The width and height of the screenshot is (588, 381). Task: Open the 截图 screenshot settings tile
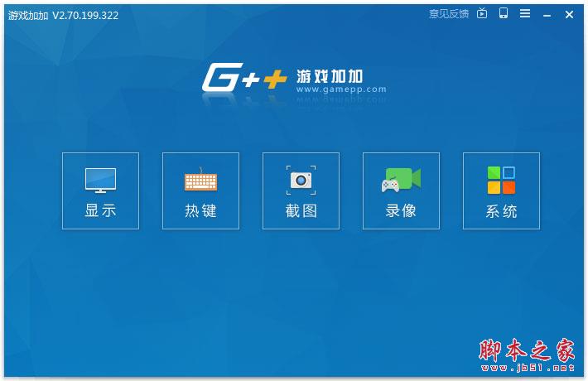coord(301,190)
